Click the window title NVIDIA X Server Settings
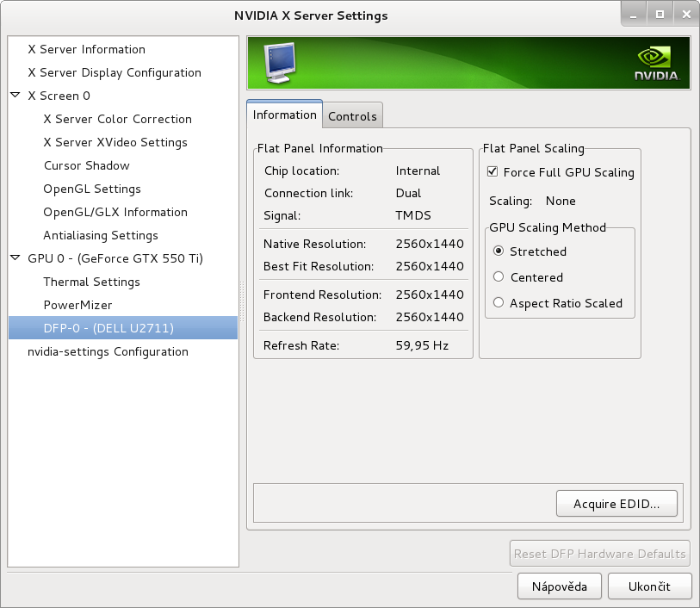The height and width of the screenshot is (608, 700). [311, 16]
